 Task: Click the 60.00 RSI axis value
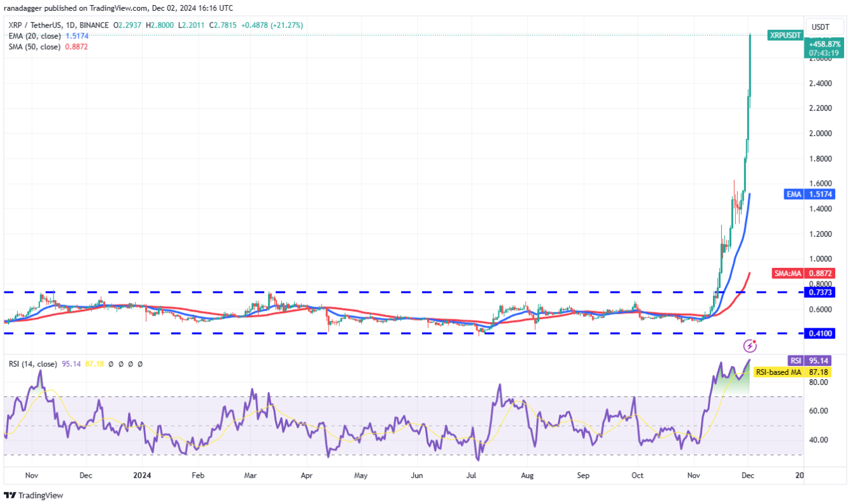819,411
